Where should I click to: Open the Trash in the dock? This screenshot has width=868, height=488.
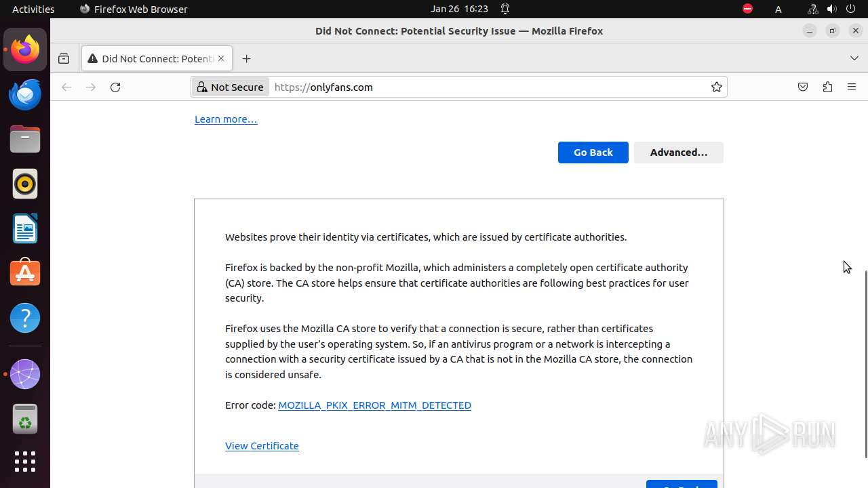click(x=25, y=419)
